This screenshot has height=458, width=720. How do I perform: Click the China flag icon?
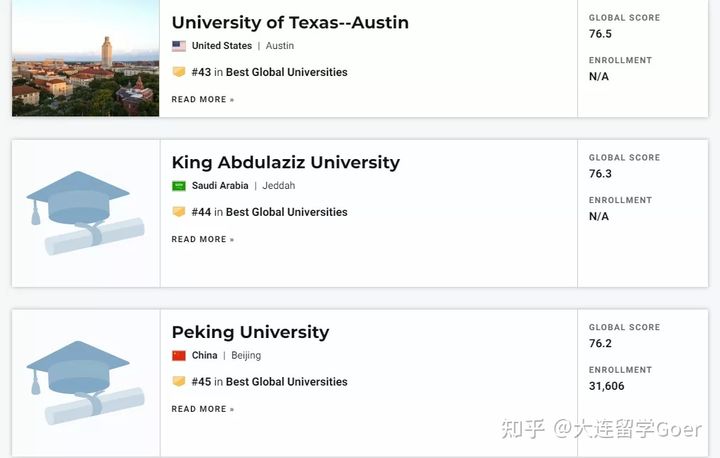(179, 356)
